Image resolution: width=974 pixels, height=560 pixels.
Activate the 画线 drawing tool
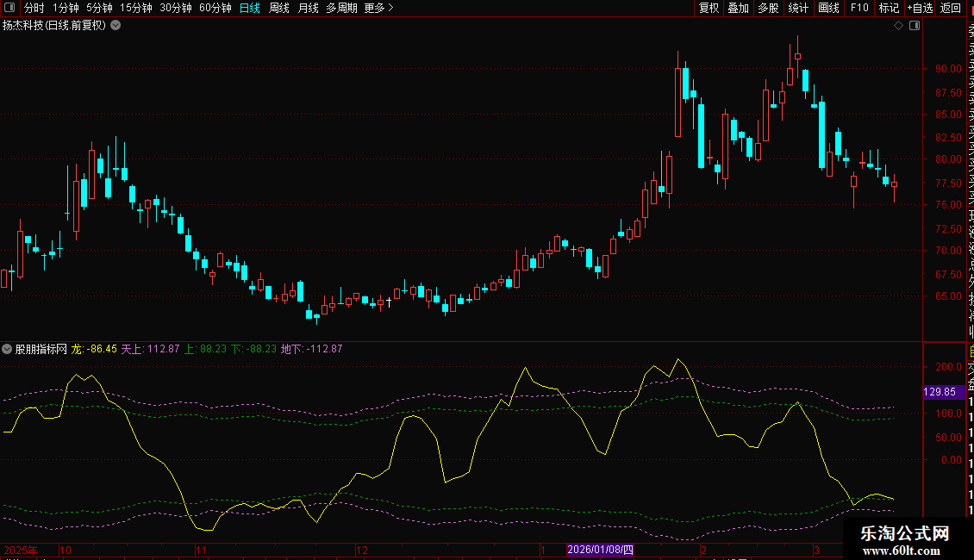pyautogui.click(x=828, y=8)
